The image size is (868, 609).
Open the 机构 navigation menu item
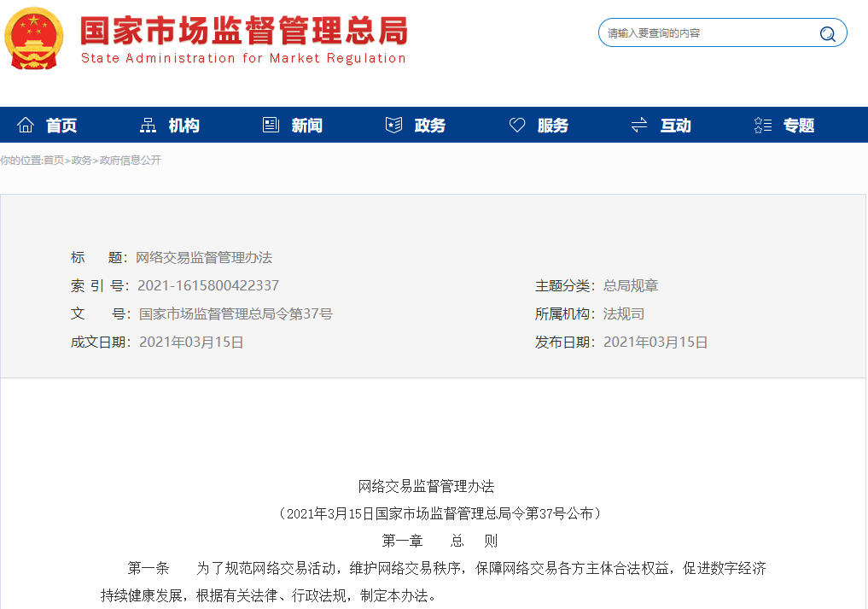click(x=184, y=126)
